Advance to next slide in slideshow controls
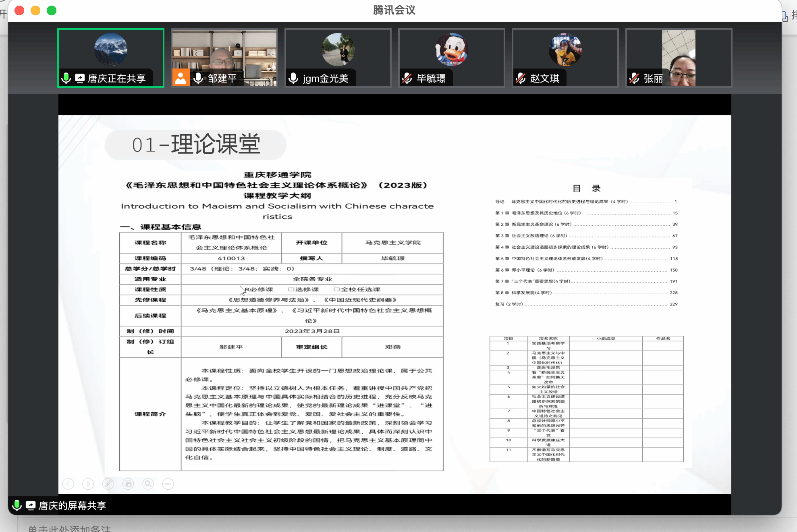Viewport: 797px width, 532px height. (88, 484)
